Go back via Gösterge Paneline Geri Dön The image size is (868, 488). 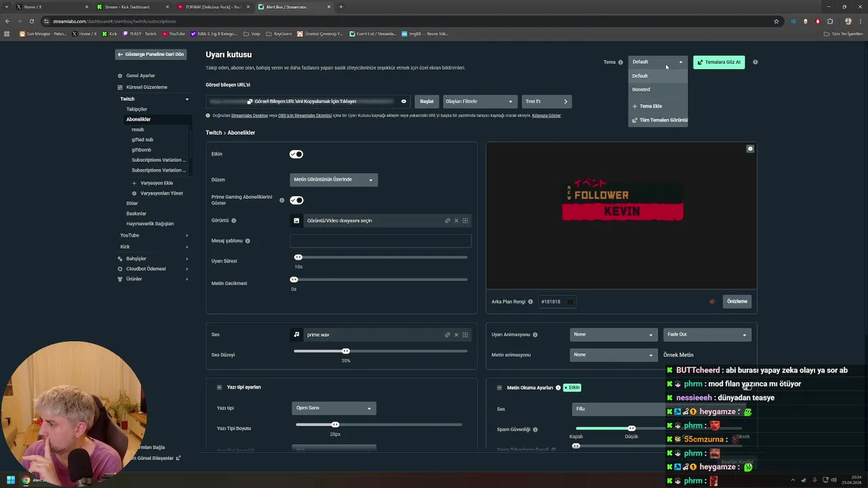click(151, 54)
